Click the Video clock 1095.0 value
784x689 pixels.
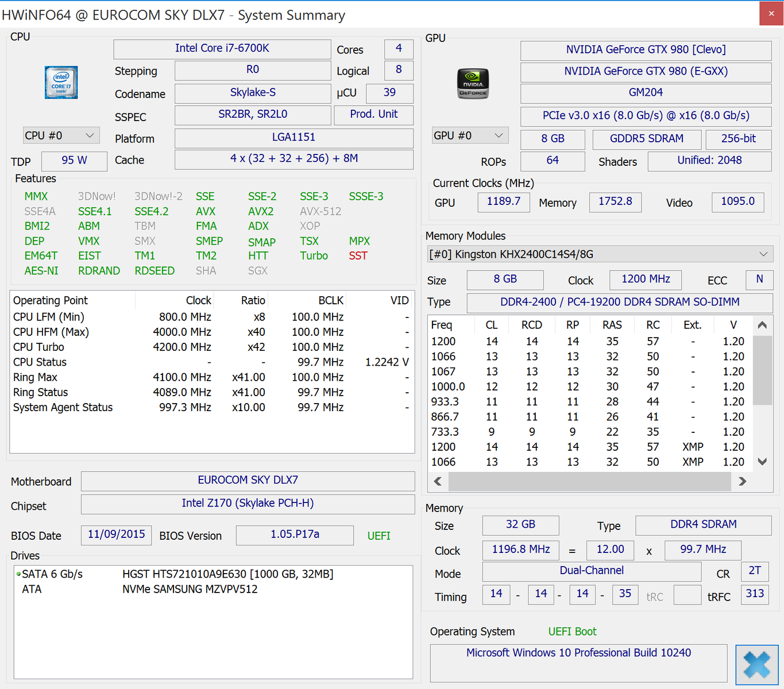(738, 202)
